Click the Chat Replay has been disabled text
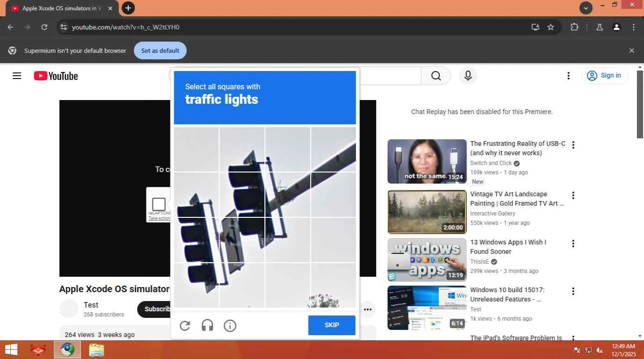Screen dimensions: 644x359 [x=482, y=112]
